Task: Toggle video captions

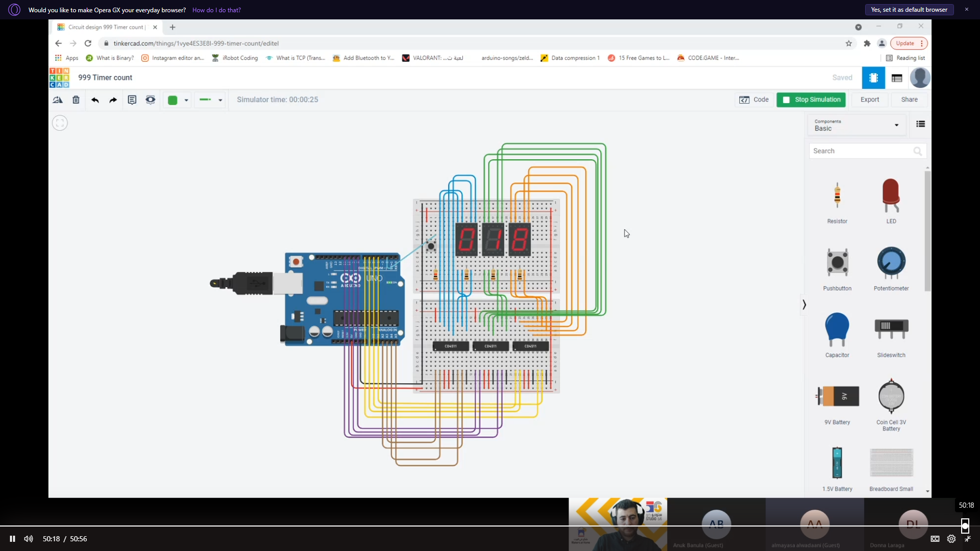Action: (935, 539)
